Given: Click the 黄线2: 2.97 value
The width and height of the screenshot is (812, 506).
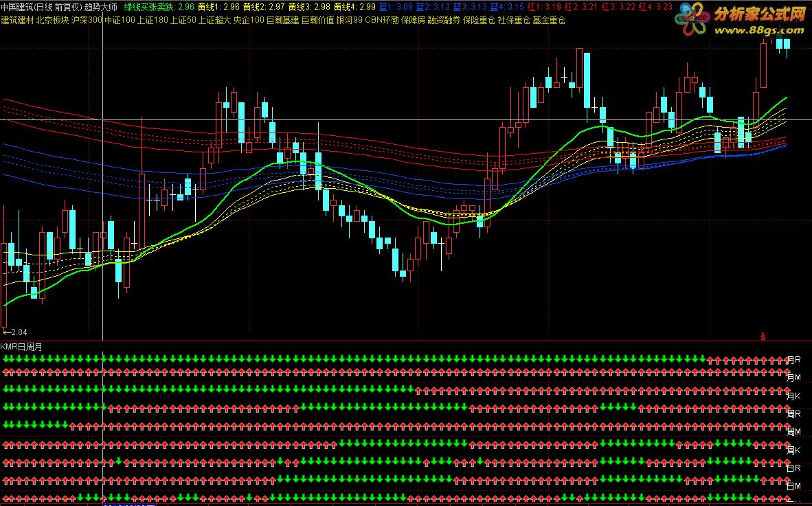Looking at the screenshot, I should (x=264, y=8).
